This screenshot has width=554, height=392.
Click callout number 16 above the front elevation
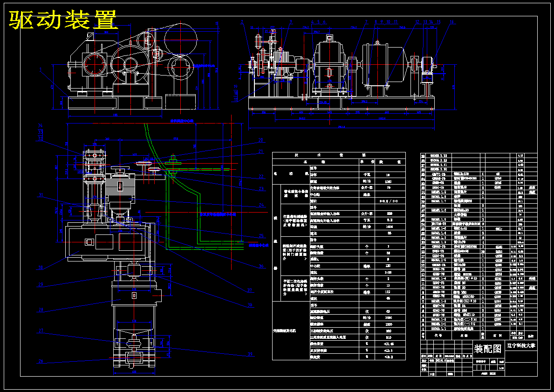pos(451,22)
